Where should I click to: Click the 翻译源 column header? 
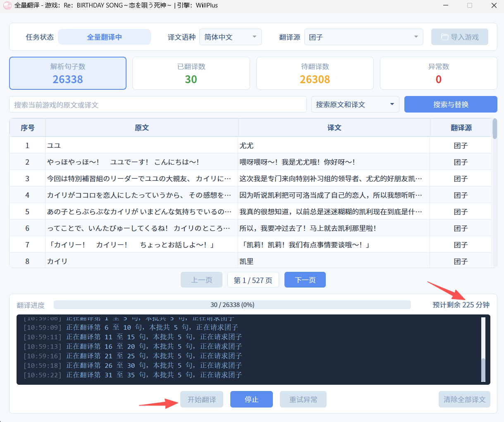(x=461, y=128)
